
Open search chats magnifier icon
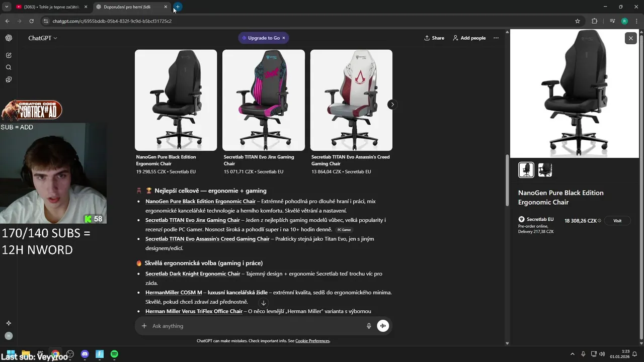click(x=9, y=67)
